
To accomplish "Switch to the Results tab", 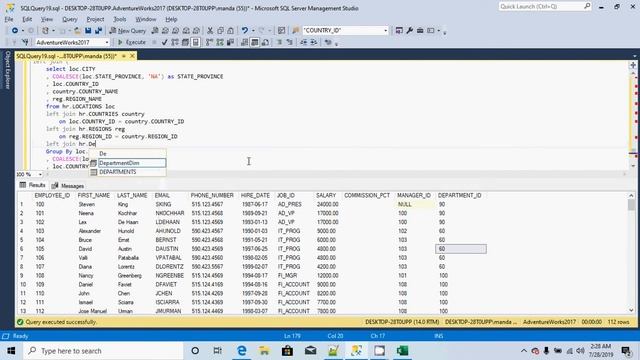I will [32, 185].
